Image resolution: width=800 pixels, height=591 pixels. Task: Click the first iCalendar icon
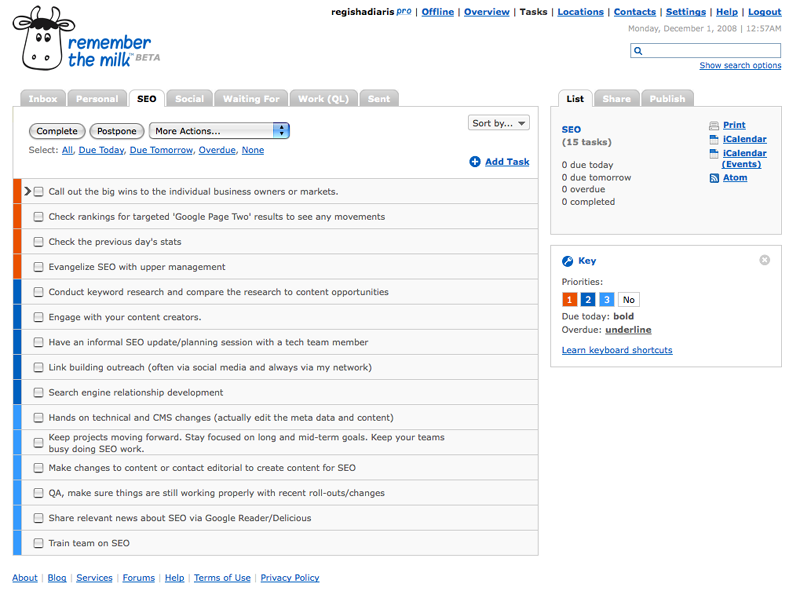(x=714, y=139)
